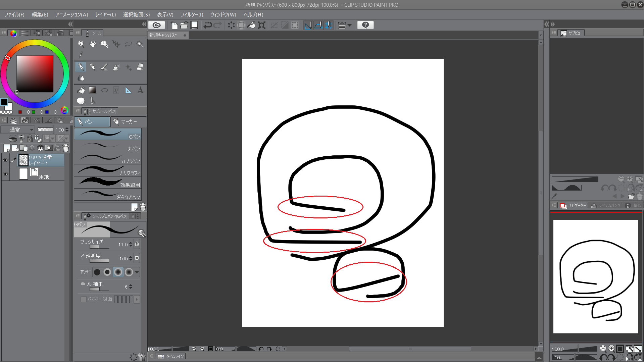Viewport: 644px width, 362px height.
Task: Click inside the red color square picker
Action: click(x=35, y=73)
